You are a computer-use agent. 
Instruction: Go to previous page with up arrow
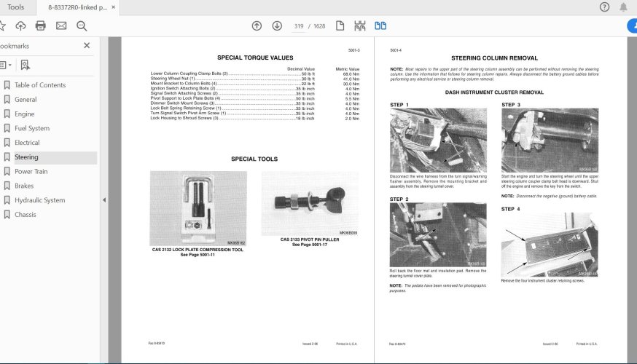point(257,26)
